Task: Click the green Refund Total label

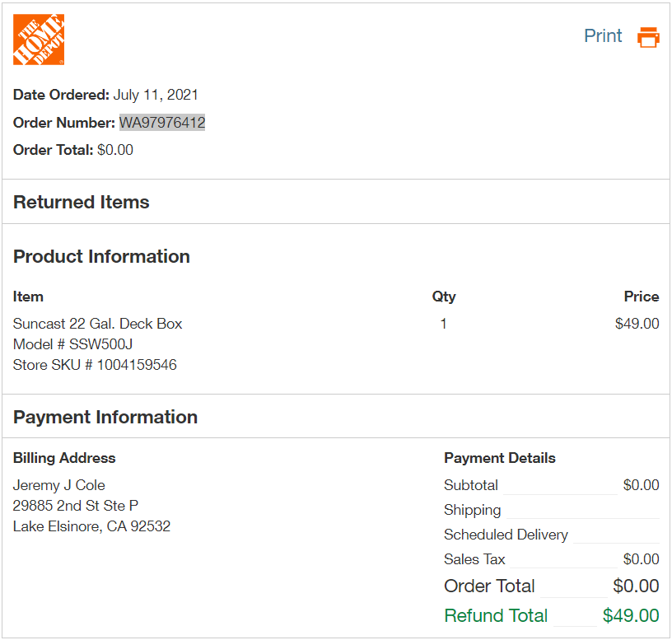Action: click(x=496, y=615)
